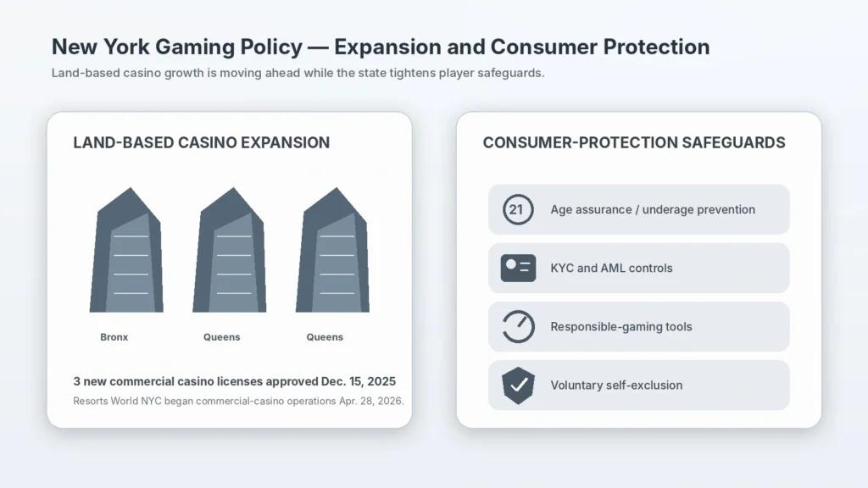Select the rightmost Queens building graphic

tap(332, 250)
